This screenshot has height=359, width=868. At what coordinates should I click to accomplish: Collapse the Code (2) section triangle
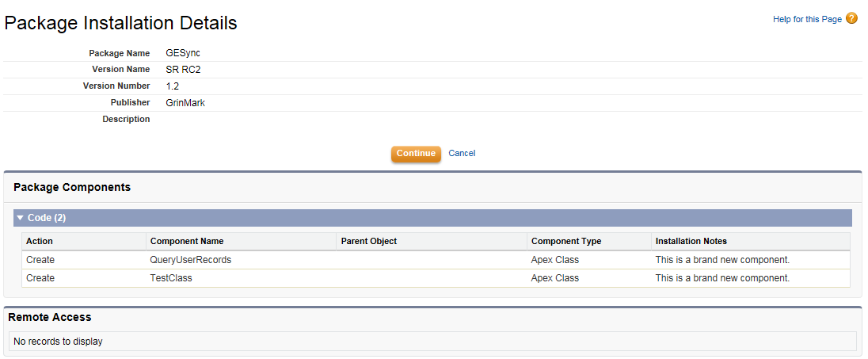(x=20, y=218)
